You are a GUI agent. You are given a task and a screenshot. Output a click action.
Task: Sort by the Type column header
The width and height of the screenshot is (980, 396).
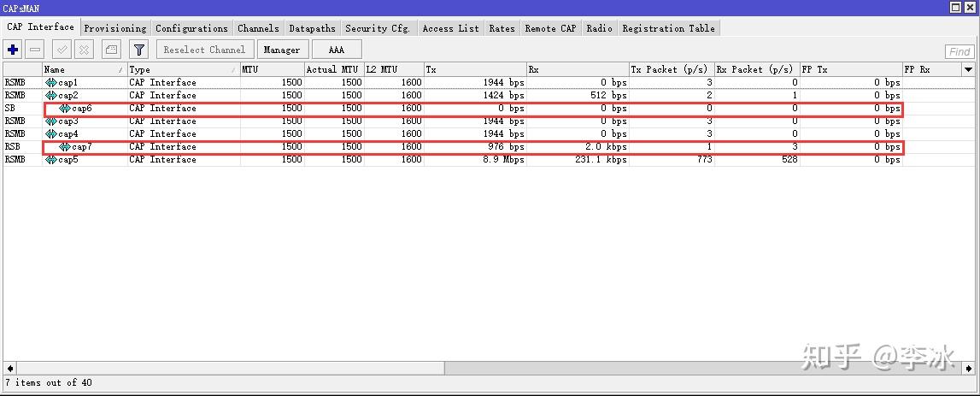183,69
